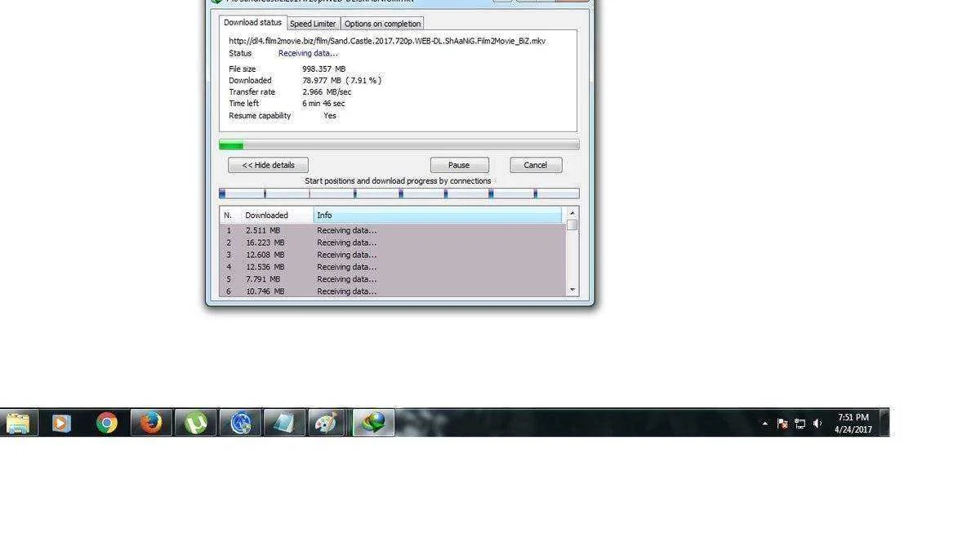The width and height of the screenshot is (980, 551).
Task: Cancel the download
Action: point(536,165)
